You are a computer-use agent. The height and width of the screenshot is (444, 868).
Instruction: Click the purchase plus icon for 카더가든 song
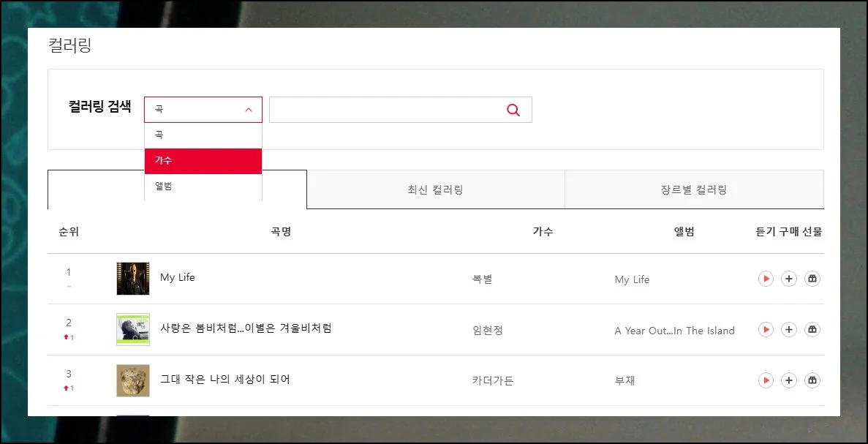click(788, 380)
